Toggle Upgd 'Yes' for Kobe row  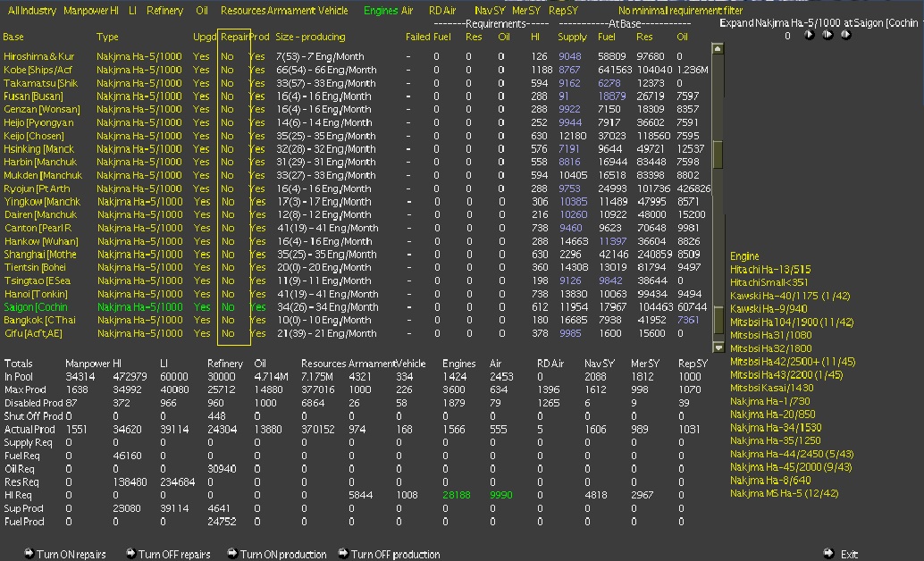coord(202,70)
